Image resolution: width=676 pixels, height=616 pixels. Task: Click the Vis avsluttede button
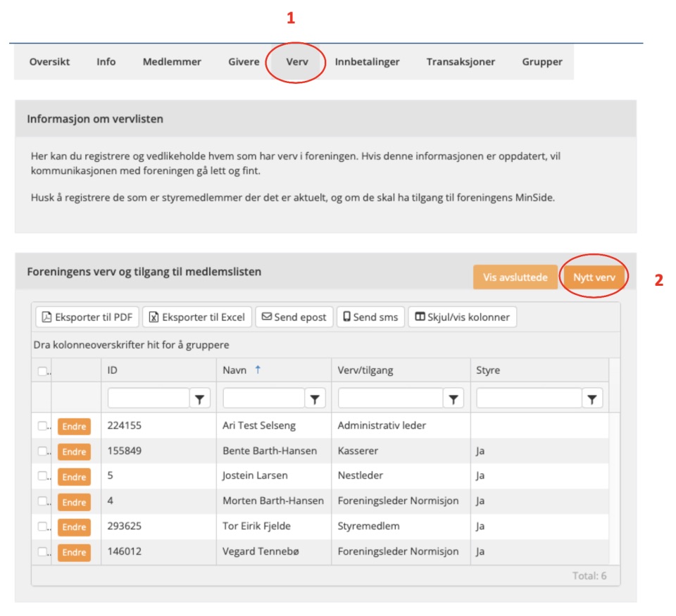(515, 277)
